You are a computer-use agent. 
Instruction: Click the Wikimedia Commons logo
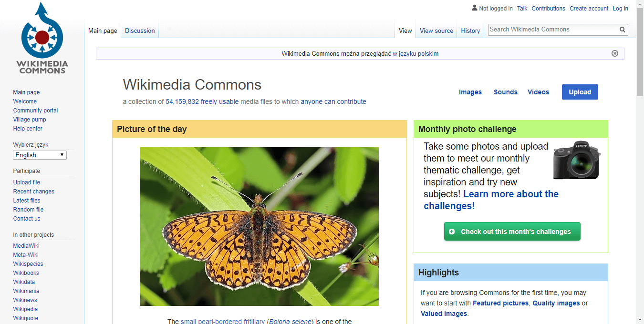pyautogui.click(x=42, y=39)
